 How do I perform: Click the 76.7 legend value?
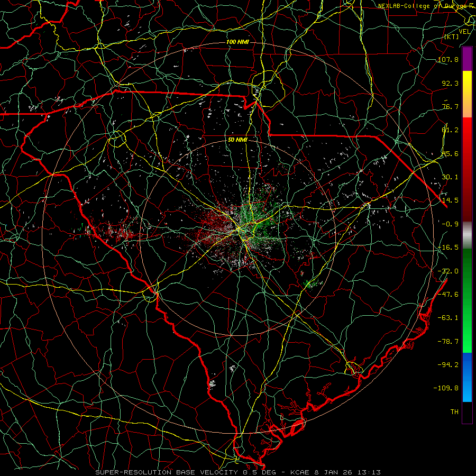click(x=450, y=106)
